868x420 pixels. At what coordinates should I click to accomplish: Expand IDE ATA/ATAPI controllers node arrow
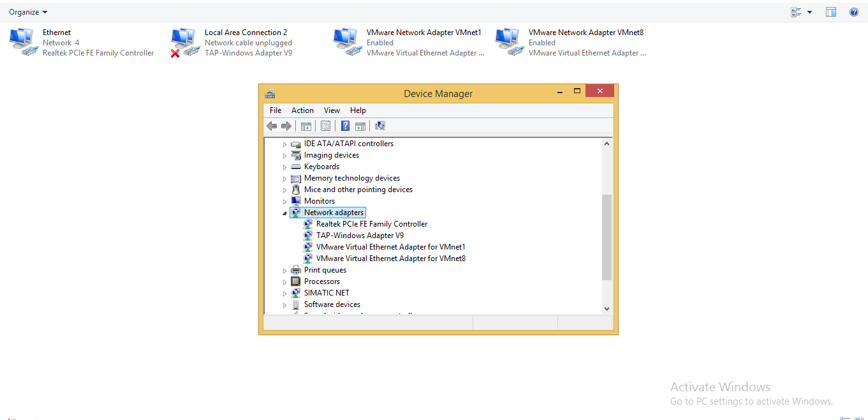284,144
